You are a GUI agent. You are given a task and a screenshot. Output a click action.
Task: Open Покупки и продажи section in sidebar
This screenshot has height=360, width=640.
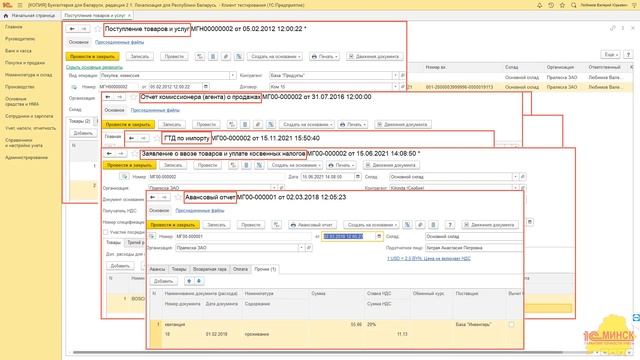click(25, 63)
